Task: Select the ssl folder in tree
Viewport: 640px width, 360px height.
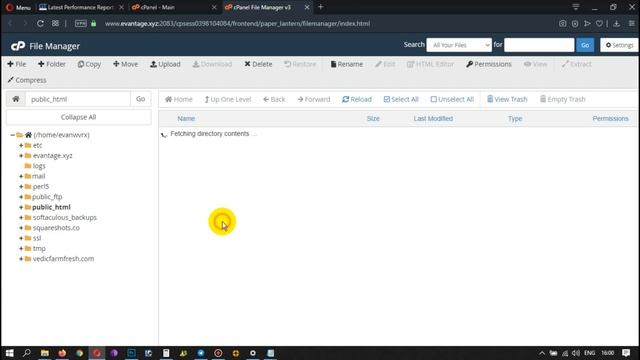Action: click(x=37, y=238)
